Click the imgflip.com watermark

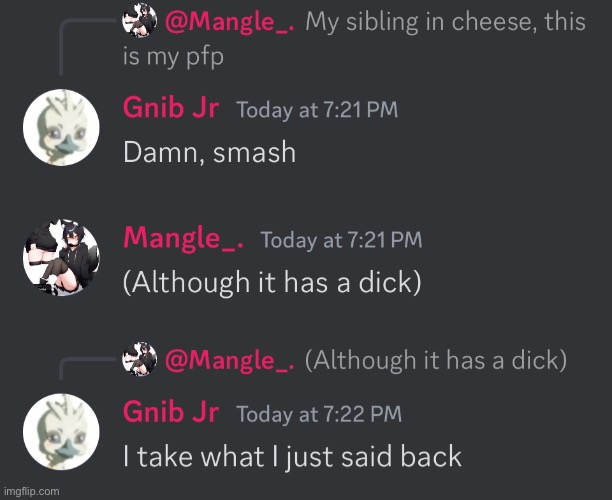pos(32,491)
